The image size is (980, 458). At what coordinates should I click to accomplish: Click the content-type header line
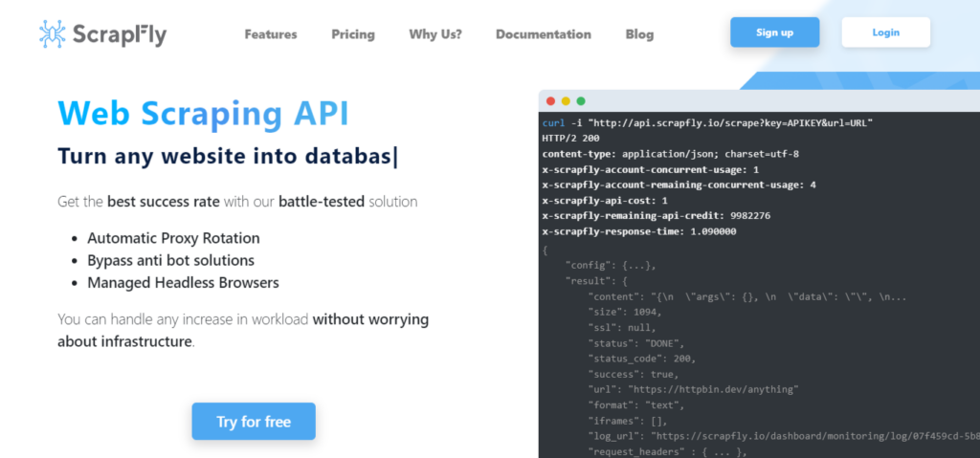[x=671, y=154]
